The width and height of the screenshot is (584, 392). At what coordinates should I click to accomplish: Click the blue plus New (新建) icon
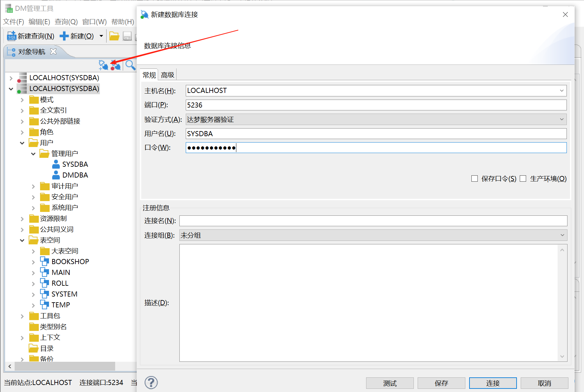[x=64, y=36]
